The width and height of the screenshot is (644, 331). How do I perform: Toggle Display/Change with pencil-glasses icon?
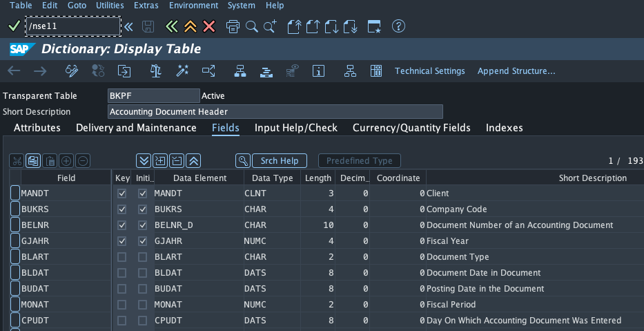click(72, 70)
